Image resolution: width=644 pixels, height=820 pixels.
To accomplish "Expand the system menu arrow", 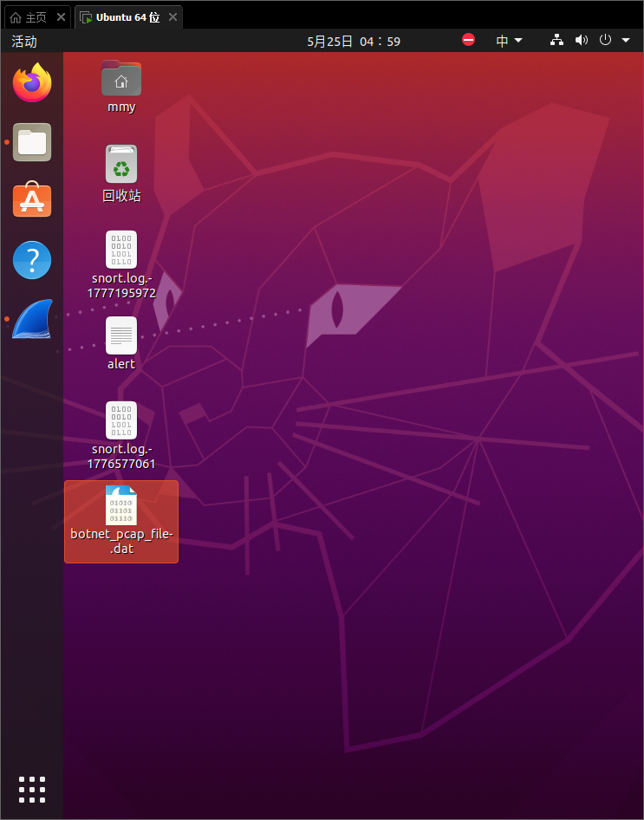I will (x=626, y=40).
